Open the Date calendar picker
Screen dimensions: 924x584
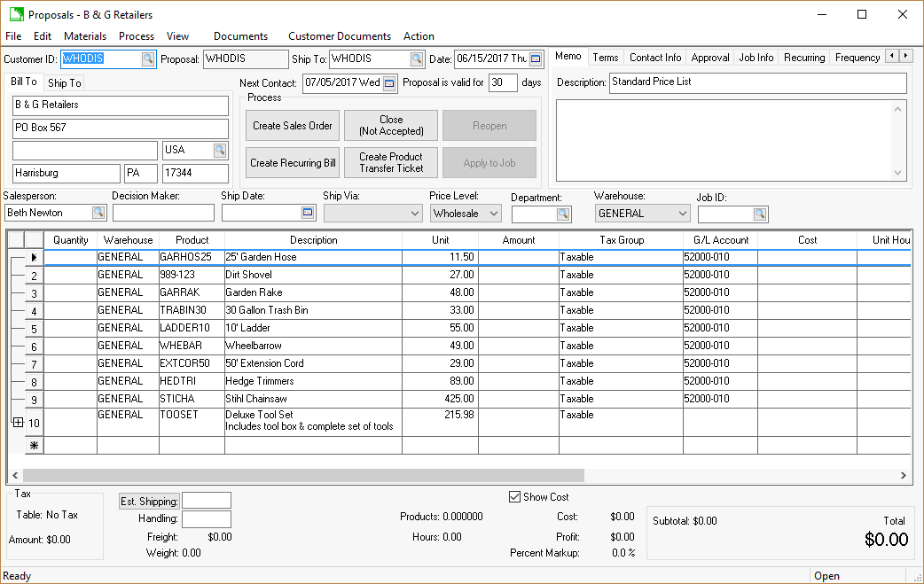(x=534, y=58)
